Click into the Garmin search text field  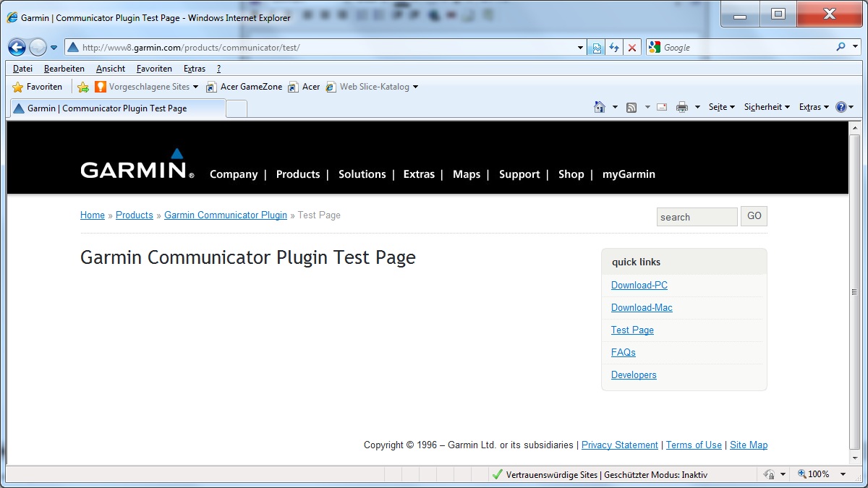697,217
